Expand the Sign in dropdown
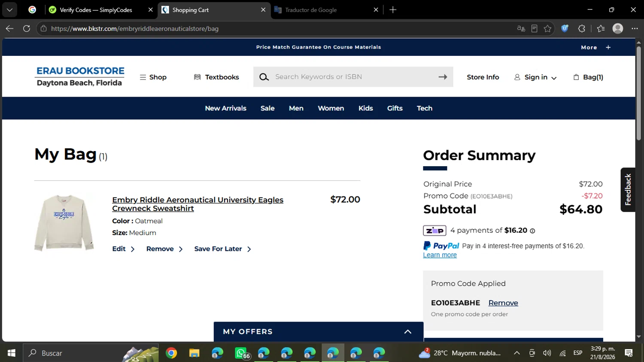This screenshot has height=362, width=644. click(x=554, y=78)
